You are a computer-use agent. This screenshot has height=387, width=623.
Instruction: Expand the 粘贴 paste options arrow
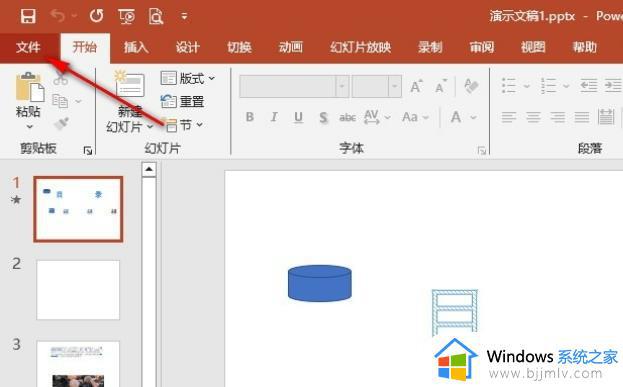(29, 127)
